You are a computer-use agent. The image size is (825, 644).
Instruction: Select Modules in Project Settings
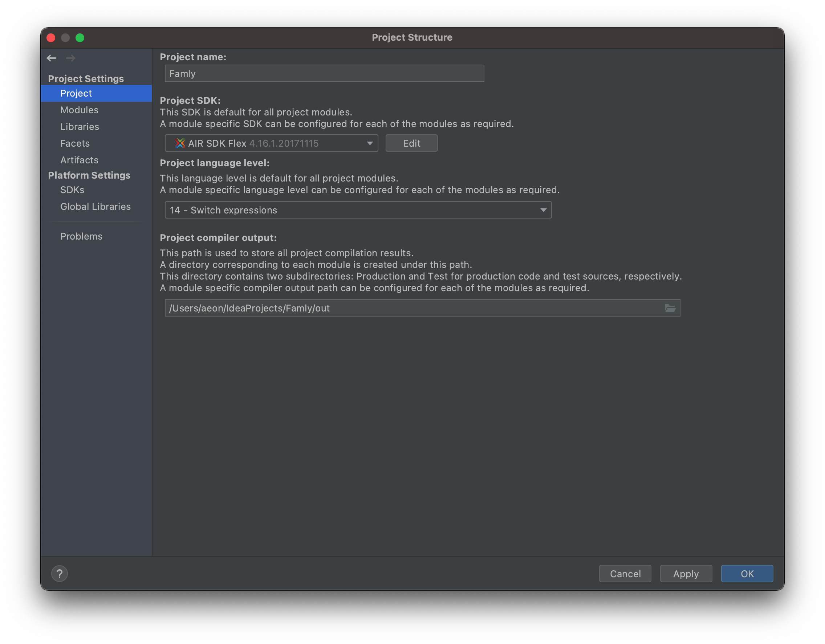tap(79, 110)
